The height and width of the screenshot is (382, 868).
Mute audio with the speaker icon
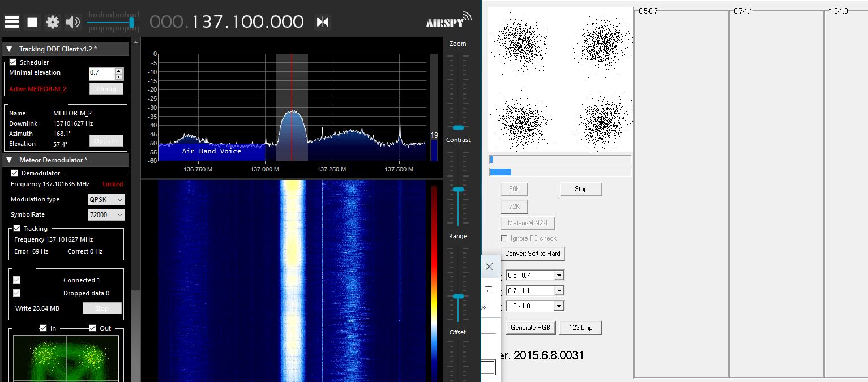(73, 22)
